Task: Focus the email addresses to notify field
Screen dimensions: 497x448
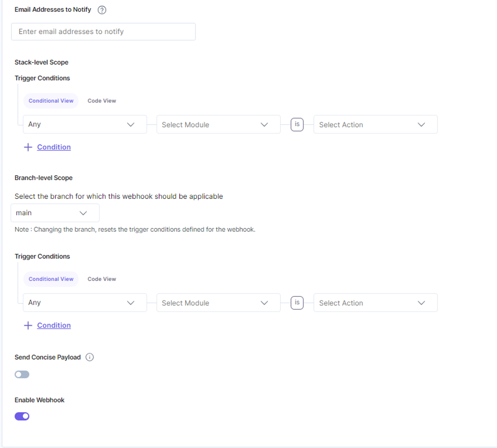Action: [103, 32]
